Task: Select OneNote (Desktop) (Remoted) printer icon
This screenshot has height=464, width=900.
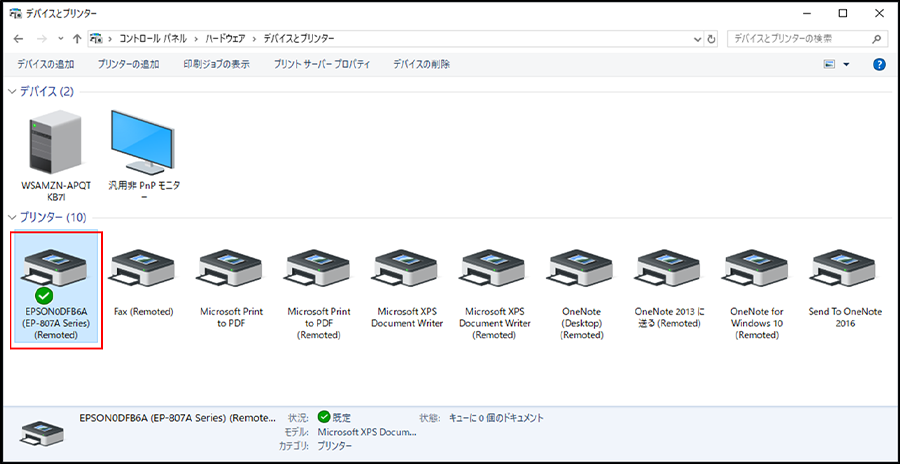Action: coord(582,267)
